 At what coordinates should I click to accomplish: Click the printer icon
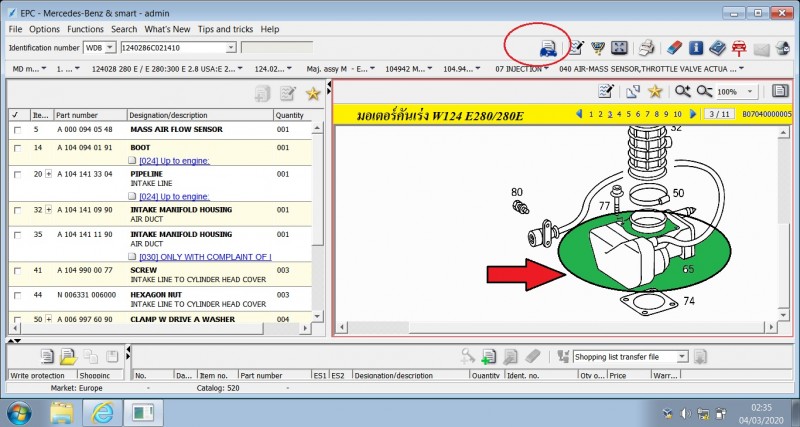click(x=646, y=48)
